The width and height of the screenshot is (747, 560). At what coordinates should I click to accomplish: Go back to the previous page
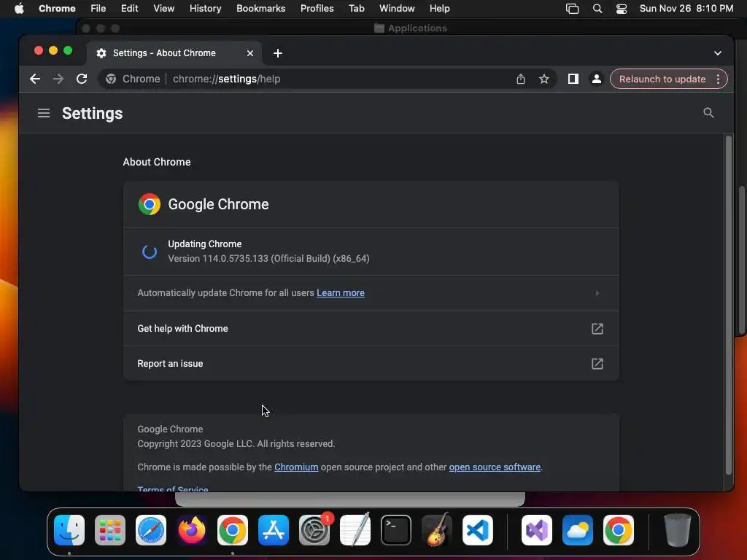pos(35,79)
